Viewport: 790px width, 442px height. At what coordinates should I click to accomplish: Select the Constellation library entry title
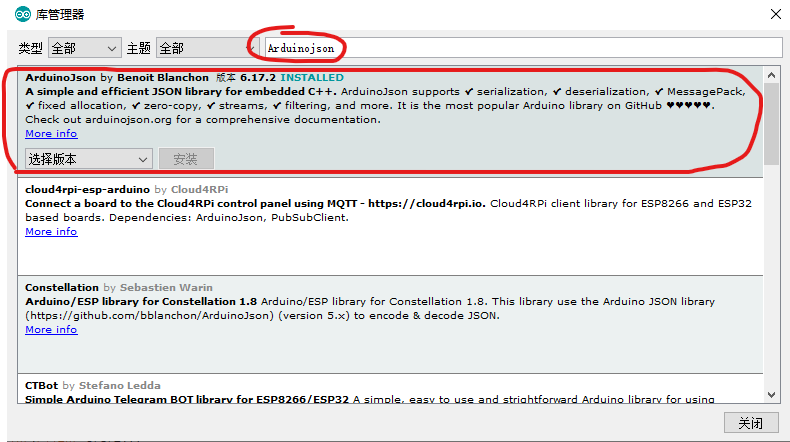(62, 288)
